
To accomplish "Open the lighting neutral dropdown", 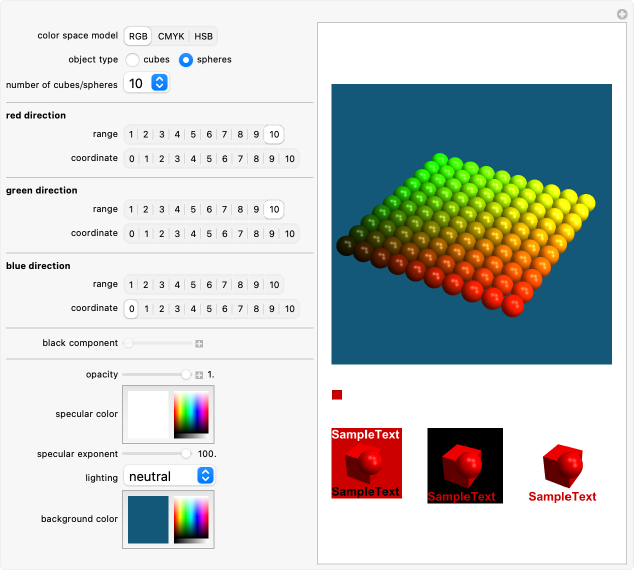I will tap(169, 476).
